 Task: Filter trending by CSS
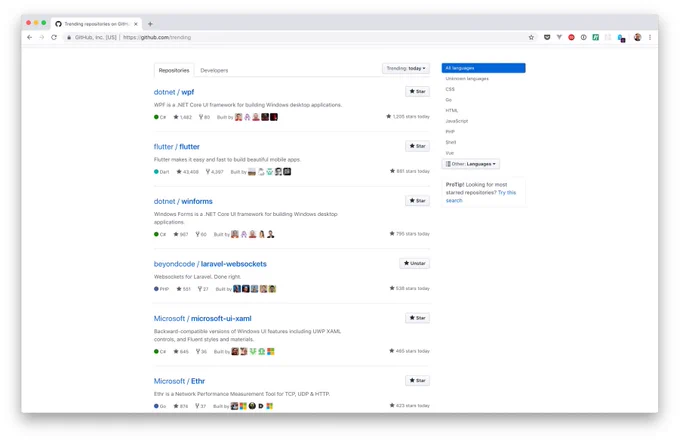click(450, 89)
